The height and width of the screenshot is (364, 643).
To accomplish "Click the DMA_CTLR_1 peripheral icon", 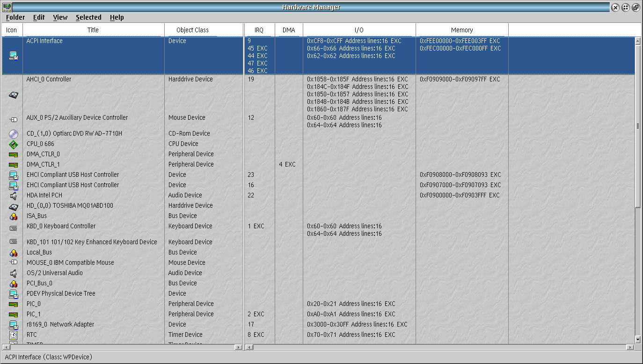I will pyautogui.click(x=13, y=165).
